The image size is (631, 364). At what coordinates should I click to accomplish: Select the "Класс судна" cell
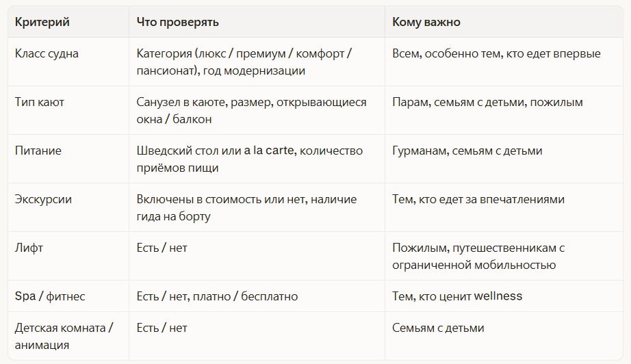[47, 53]
